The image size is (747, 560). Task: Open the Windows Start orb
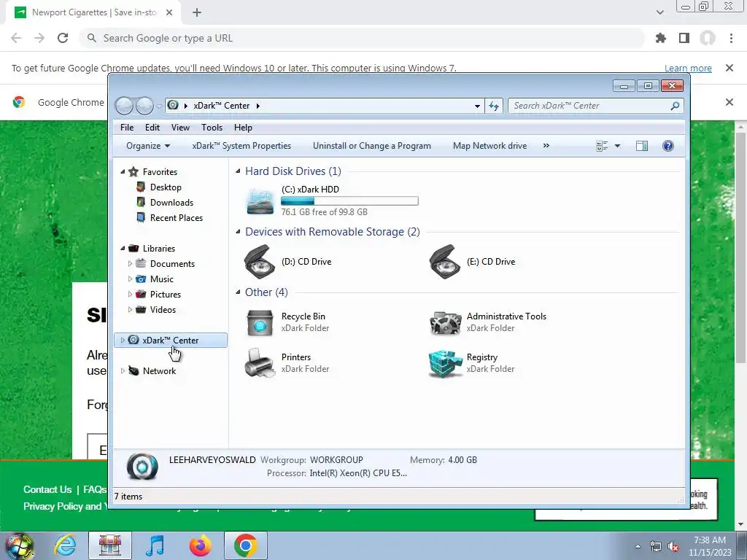coord(19,545)
